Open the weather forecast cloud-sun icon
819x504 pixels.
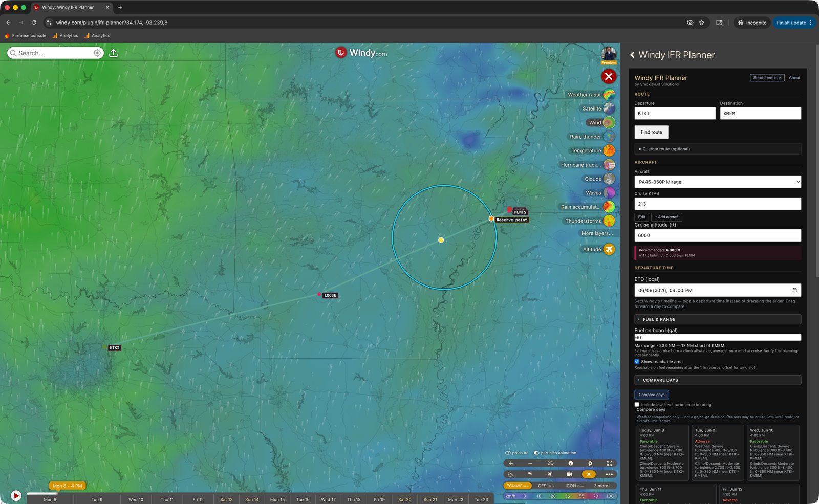pos(510,474)
